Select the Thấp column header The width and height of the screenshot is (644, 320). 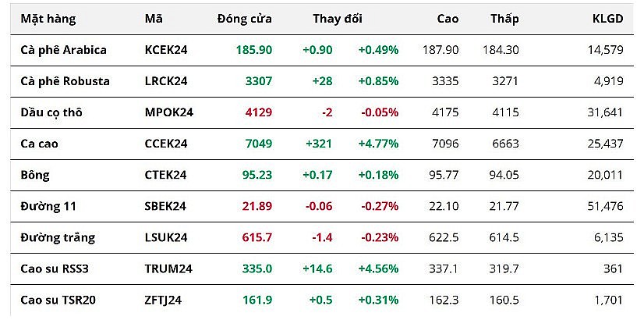coord(504,18)
